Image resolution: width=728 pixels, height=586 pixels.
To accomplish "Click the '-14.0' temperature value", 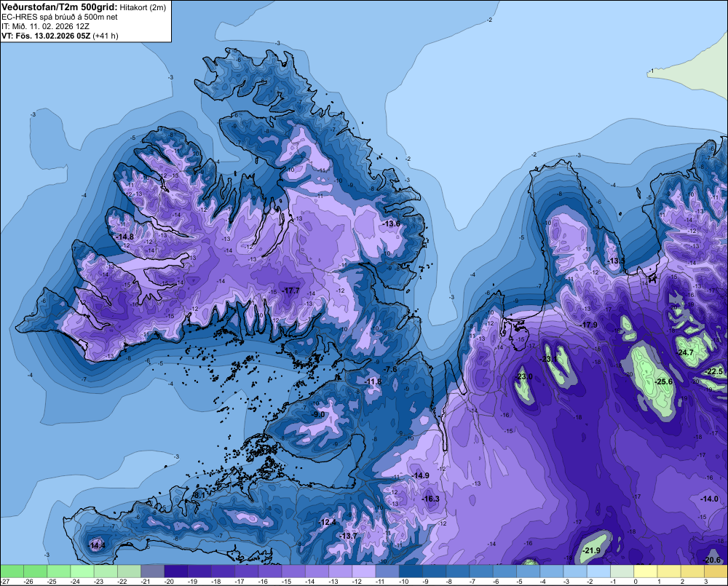I will (x=709, y=499).
